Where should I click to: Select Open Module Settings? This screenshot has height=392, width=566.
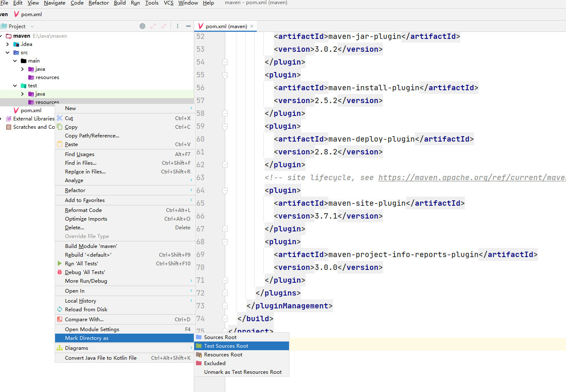(125, 329)
